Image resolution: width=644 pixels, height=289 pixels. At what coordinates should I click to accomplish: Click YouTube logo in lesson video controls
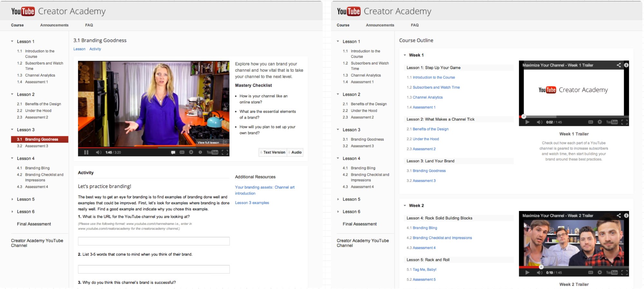(x=212, y=152)
